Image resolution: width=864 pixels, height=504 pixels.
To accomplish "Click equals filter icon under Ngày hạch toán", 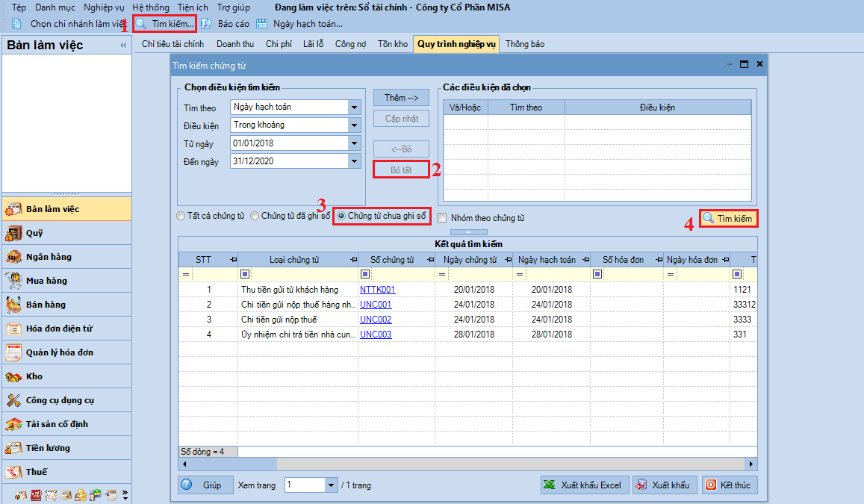I will (520, 274).
